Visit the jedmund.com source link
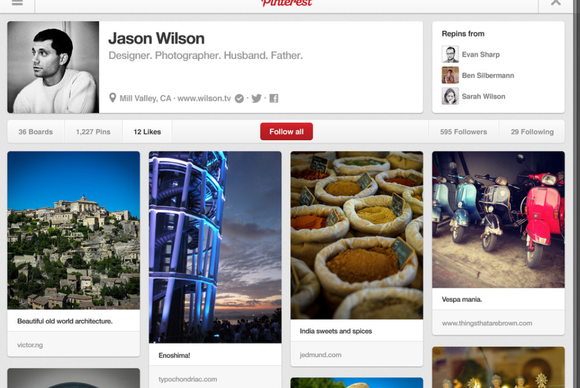This screenshot has width=580, height=388. (x=320, y=355)
